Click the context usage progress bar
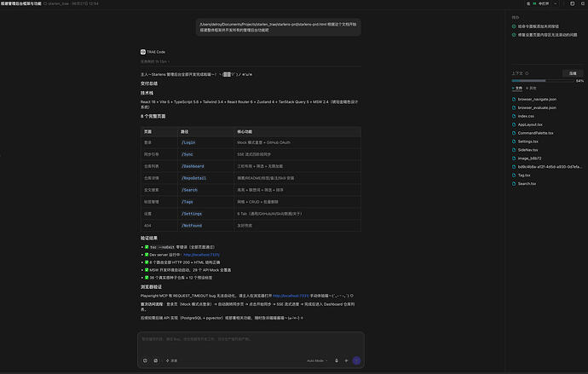This screenshot has width=588, height=374. (x=543, y=81)
